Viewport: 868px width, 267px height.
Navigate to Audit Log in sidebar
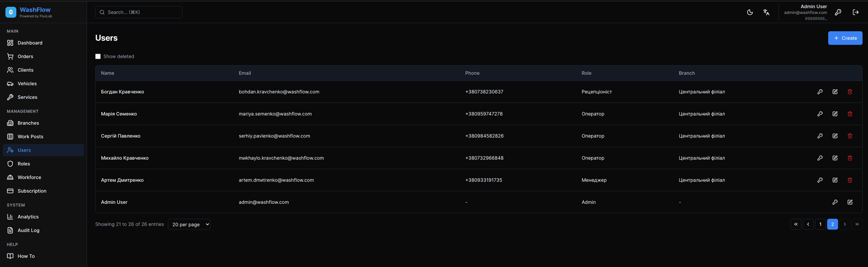[x=29, y=230]
